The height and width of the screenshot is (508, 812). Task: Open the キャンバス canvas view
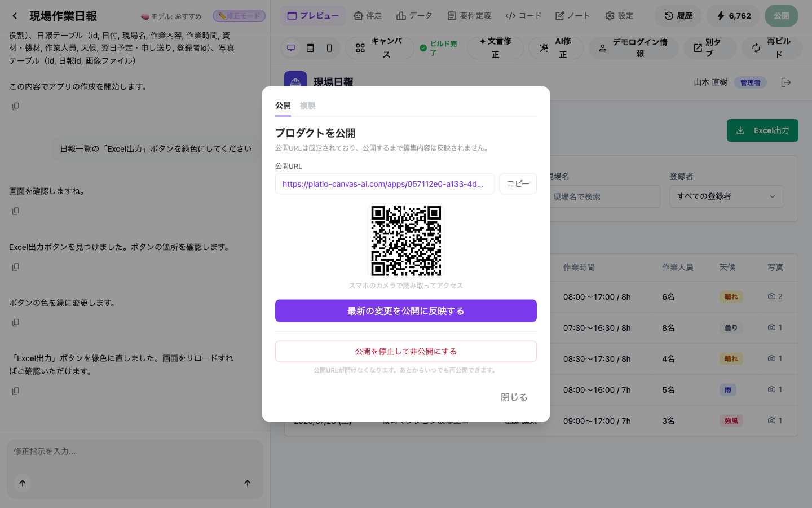pyautogui.click(x=379, y=48)
